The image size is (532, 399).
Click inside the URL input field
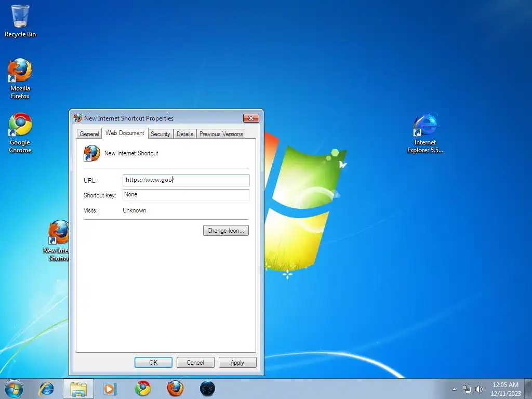[x=186, y=180]
